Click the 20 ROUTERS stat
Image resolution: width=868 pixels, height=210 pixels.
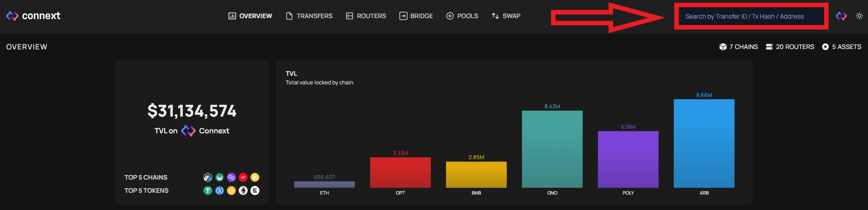pos(790,47)
